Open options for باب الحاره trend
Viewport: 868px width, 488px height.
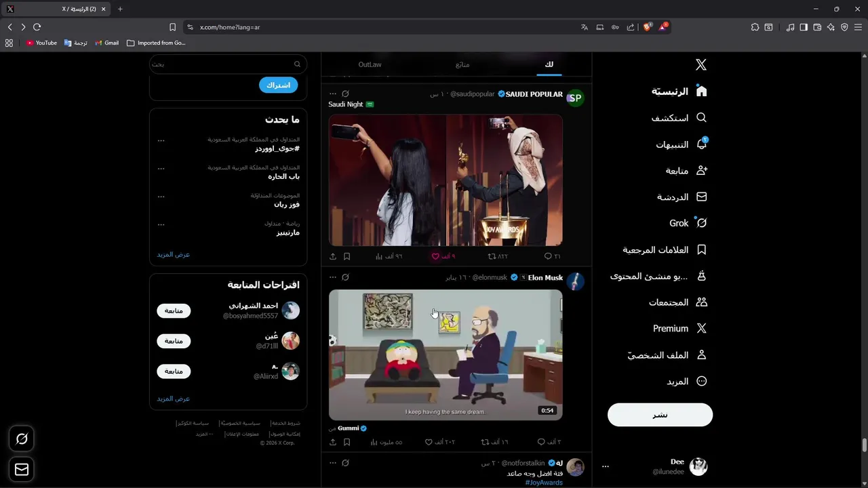click(161, 168)
